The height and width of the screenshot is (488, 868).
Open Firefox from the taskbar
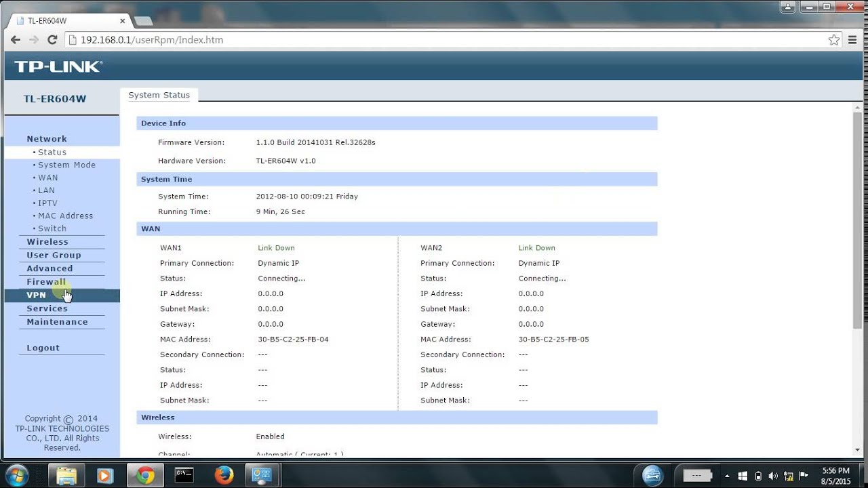pos(224,475)
